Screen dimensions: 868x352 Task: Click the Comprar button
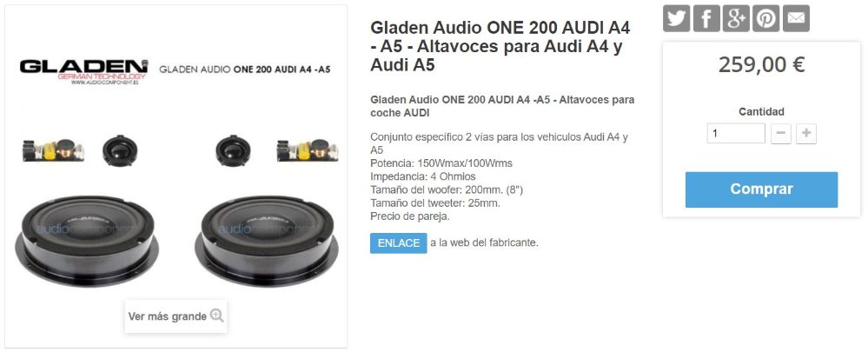click(x=762, y=189)
